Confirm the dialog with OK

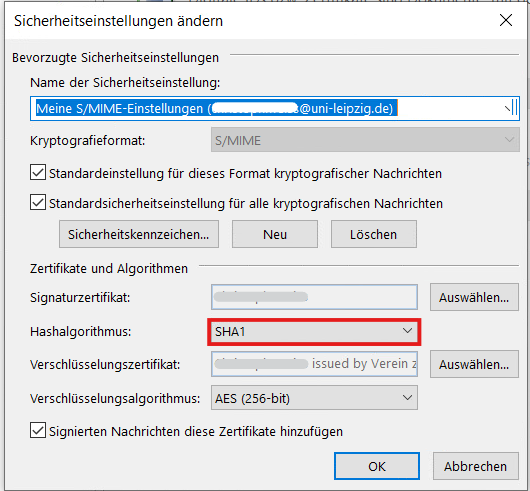(377, 466)
